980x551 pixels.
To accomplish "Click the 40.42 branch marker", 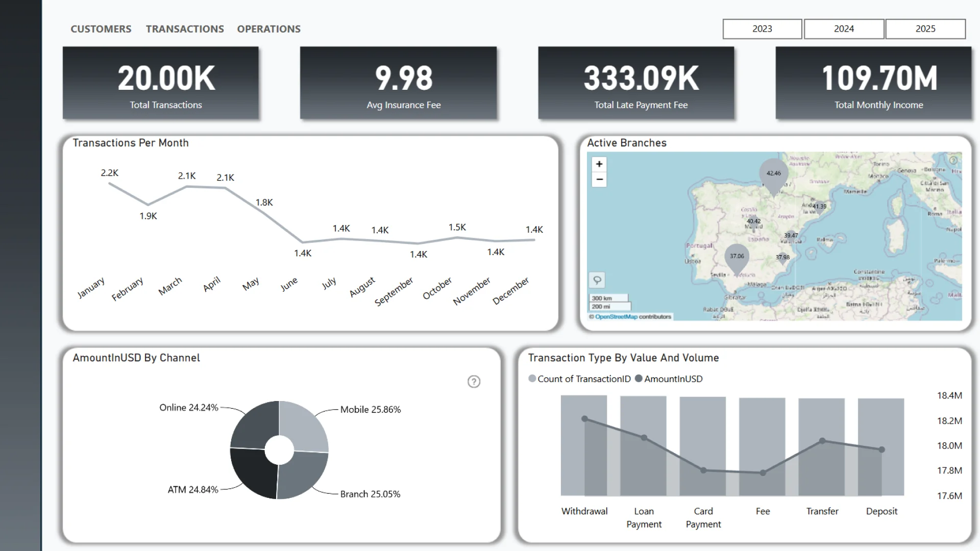I will coord(754,221).
